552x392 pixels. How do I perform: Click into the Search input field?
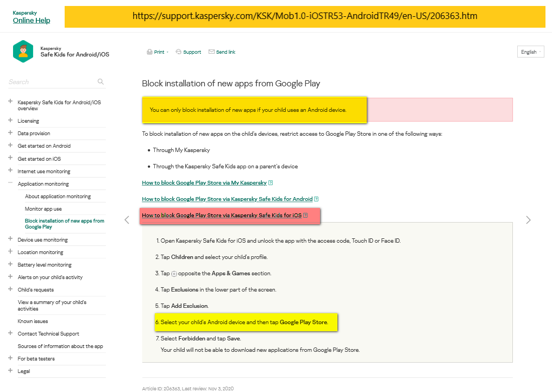tap(52, 82)
